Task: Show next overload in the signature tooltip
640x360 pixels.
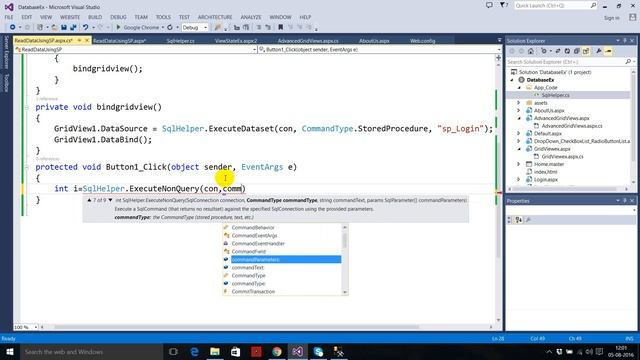Action: click(110, 200)
